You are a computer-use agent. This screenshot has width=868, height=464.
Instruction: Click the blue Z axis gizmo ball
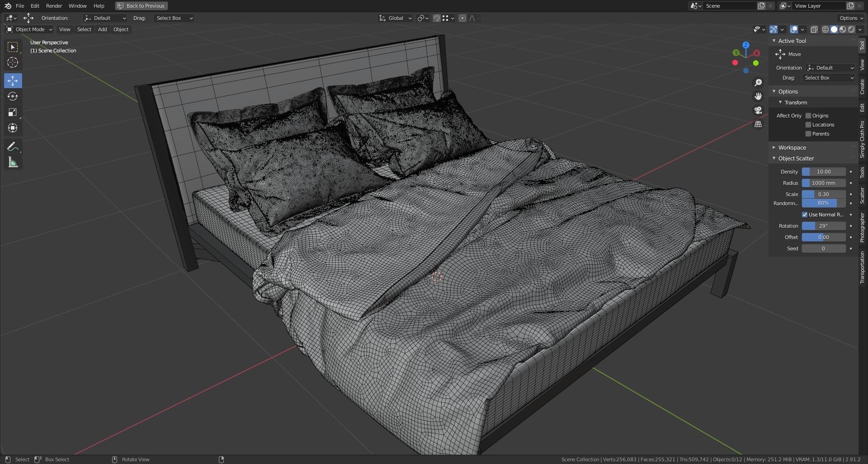(x=746, y=45)
